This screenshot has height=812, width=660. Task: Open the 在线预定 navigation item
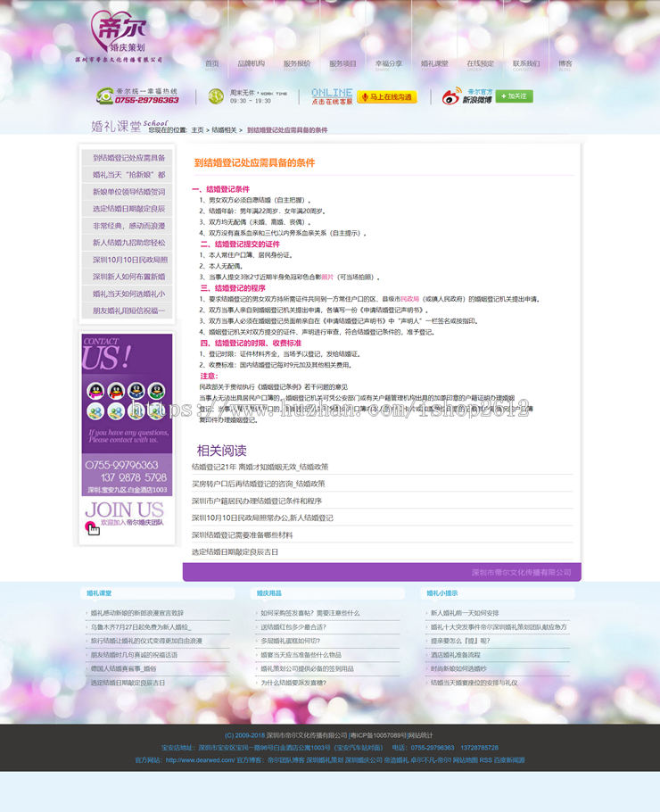tap(481, 63)
